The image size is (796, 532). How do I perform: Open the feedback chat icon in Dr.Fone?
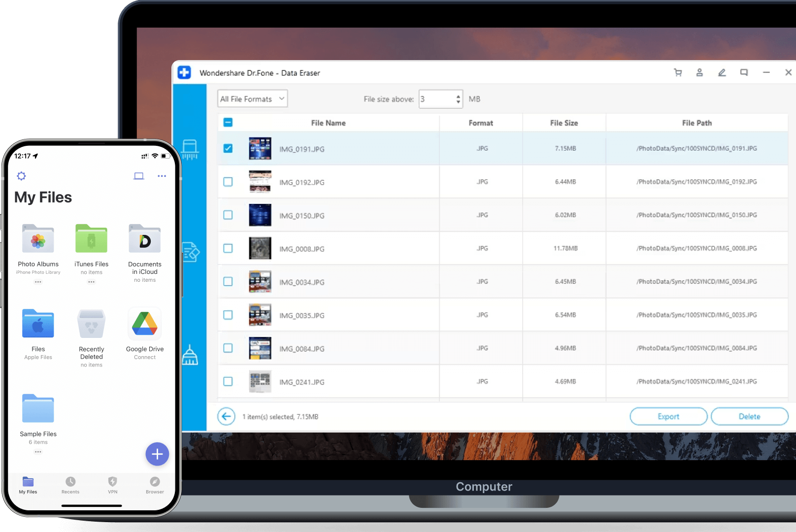744,72
